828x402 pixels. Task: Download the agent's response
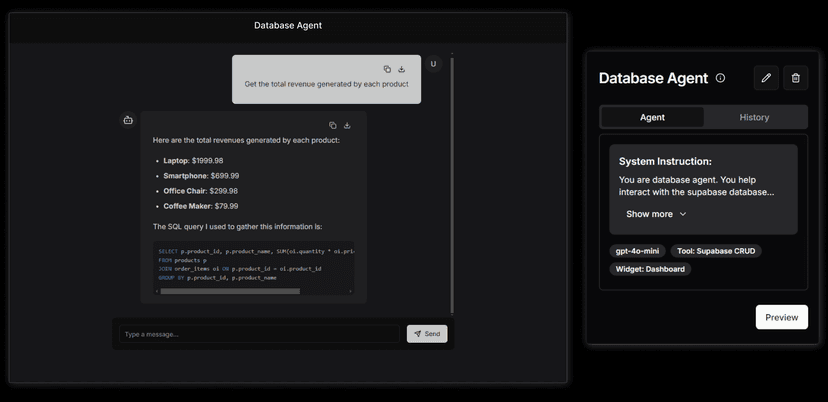[347, 125]
